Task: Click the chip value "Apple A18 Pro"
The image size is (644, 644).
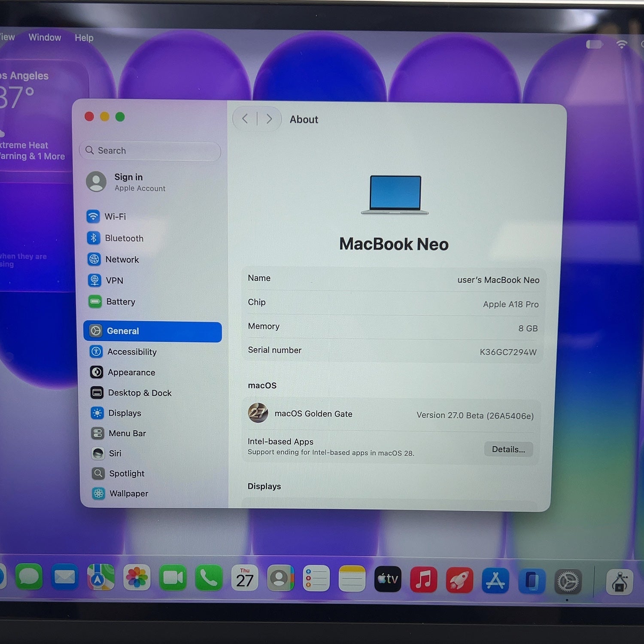Action: (x=511, y=304)
